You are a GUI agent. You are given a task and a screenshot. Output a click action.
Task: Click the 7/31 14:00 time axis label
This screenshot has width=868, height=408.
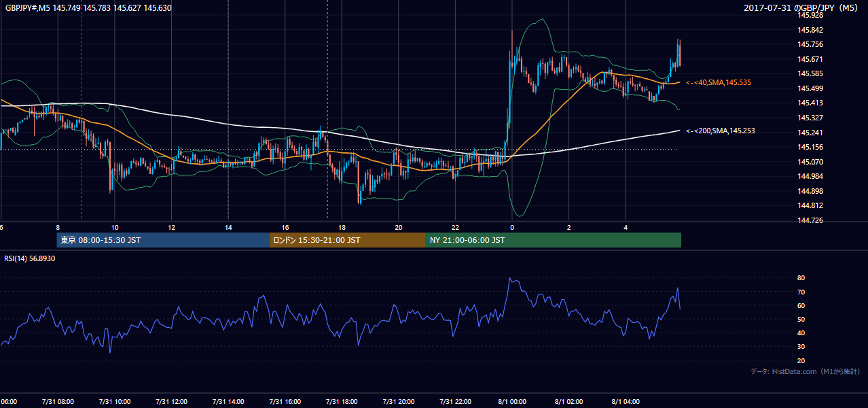(228, 402)
